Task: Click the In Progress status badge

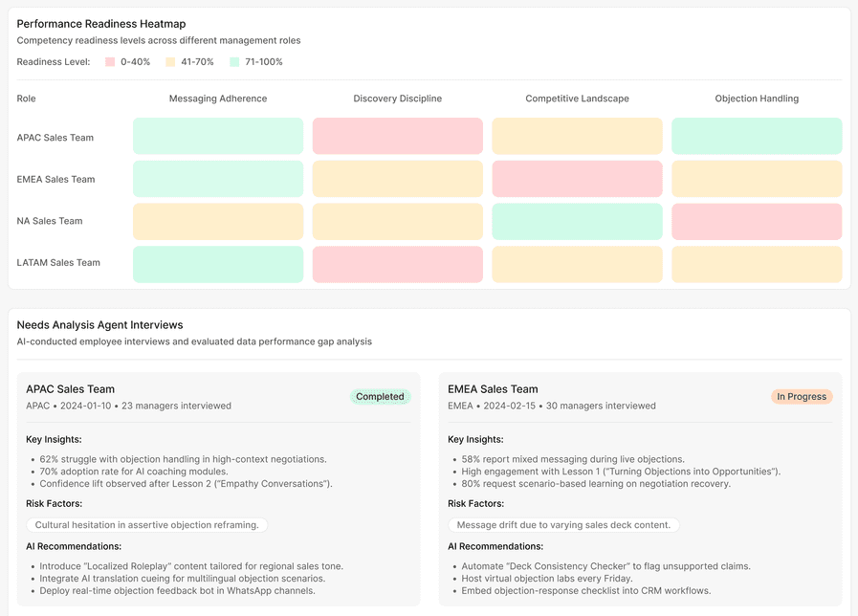Action: [802, 397]
